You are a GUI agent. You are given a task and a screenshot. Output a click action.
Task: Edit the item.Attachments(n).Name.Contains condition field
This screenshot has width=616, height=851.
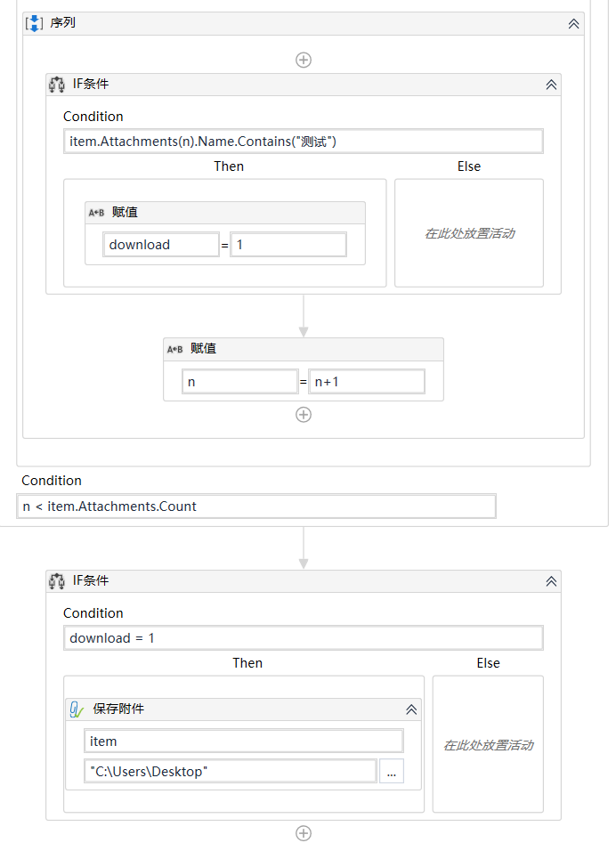coord(304,142)
